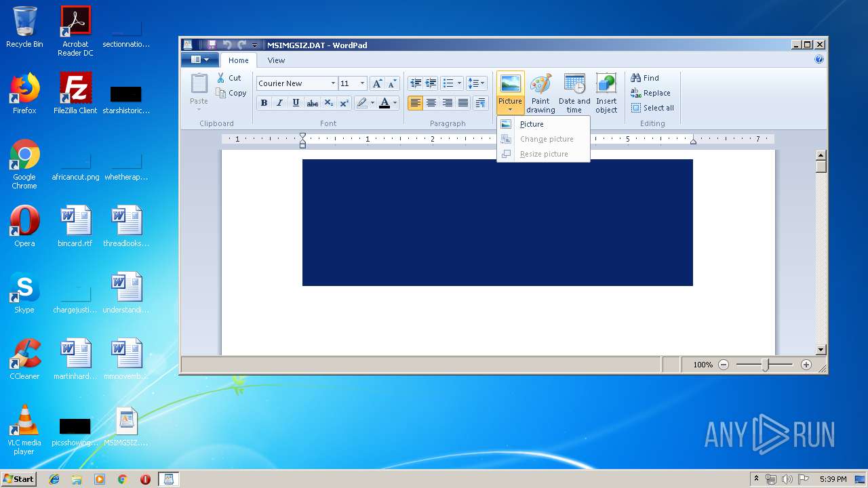Grow the font size

point(377,83)
